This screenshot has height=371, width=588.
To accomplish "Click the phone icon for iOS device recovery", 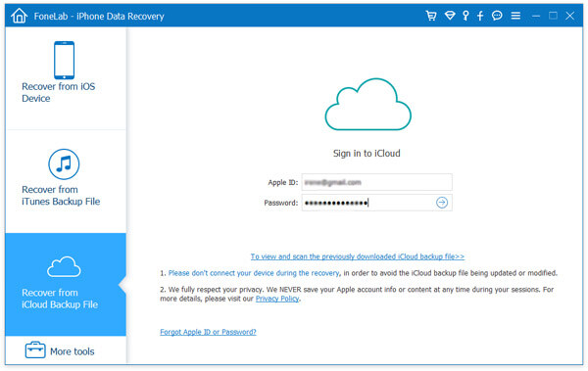I will [64, 60].
